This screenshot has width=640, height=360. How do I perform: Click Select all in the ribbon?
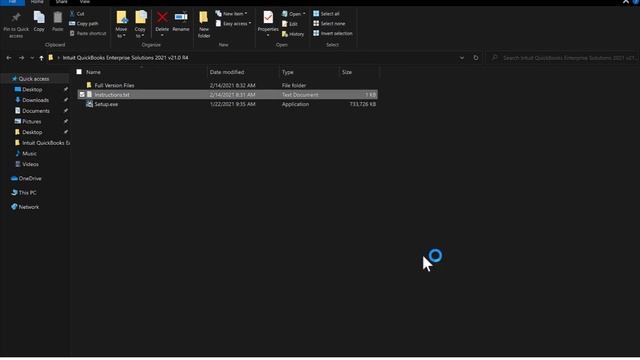(326, 14)
